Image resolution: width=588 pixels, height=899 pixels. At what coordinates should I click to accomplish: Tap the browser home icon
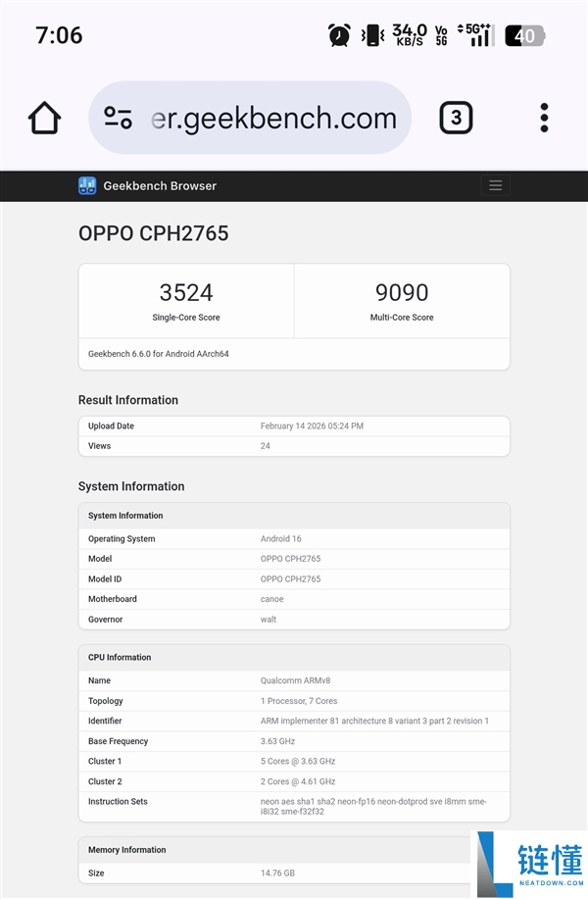tap(44, 118)
